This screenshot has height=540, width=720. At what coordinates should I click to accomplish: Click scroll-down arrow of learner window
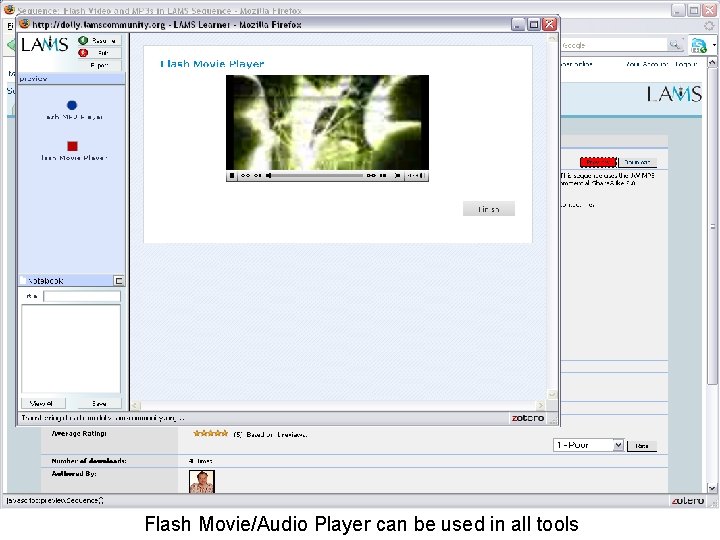click(552, 394)
